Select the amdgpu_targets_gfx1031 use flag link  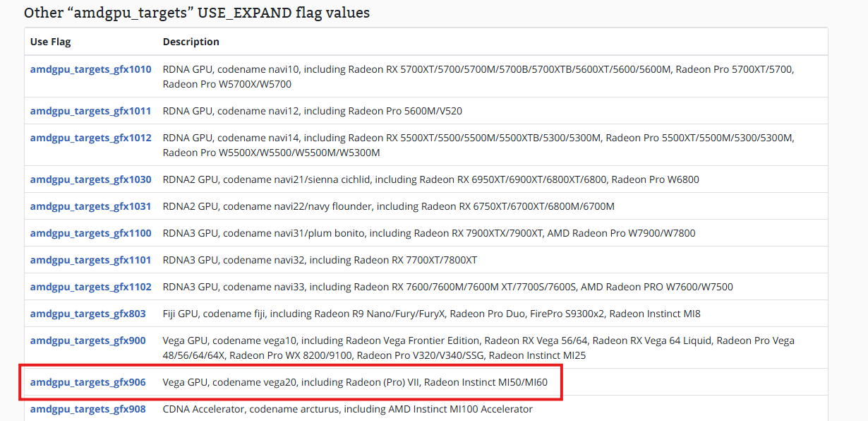[90, 206]
